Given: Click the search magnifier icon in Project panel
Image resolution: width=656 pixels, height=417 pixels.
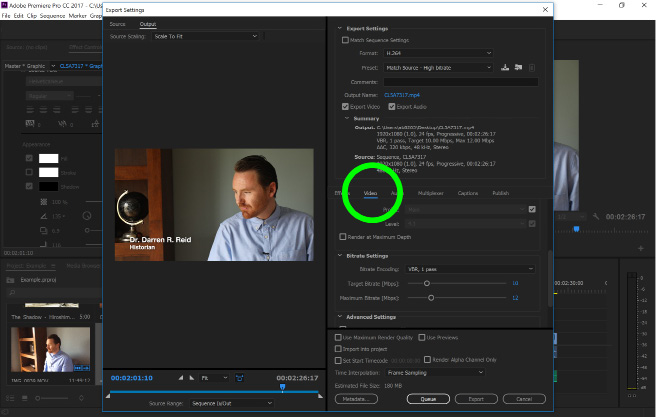Looking at the screenshot, I should click(12, 293).
